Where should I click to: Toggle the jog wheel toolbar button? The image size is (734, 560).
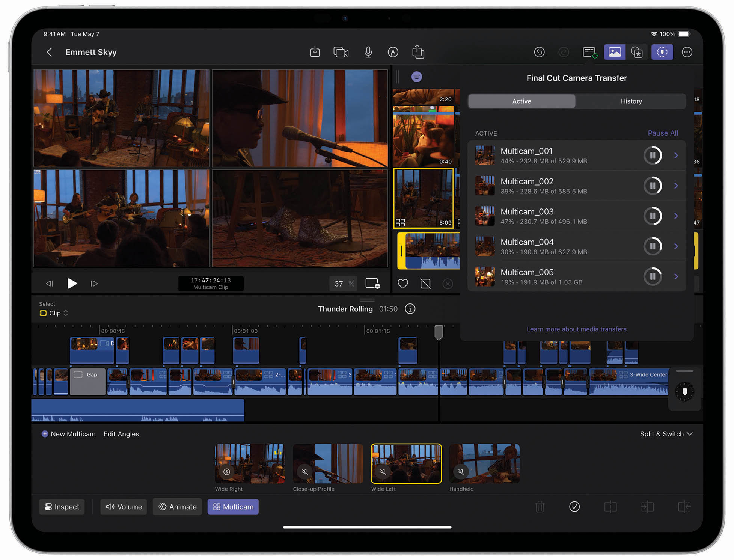[x=662, y=52]
